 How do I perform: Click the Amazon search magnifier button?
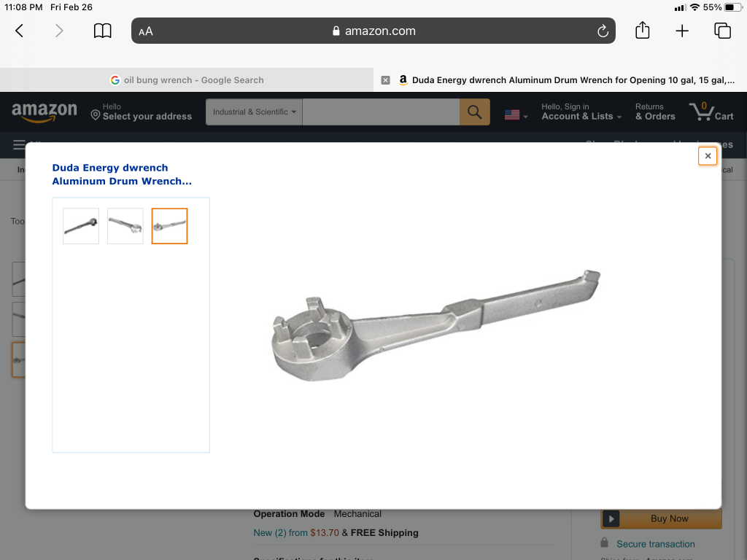pos(474,112)
